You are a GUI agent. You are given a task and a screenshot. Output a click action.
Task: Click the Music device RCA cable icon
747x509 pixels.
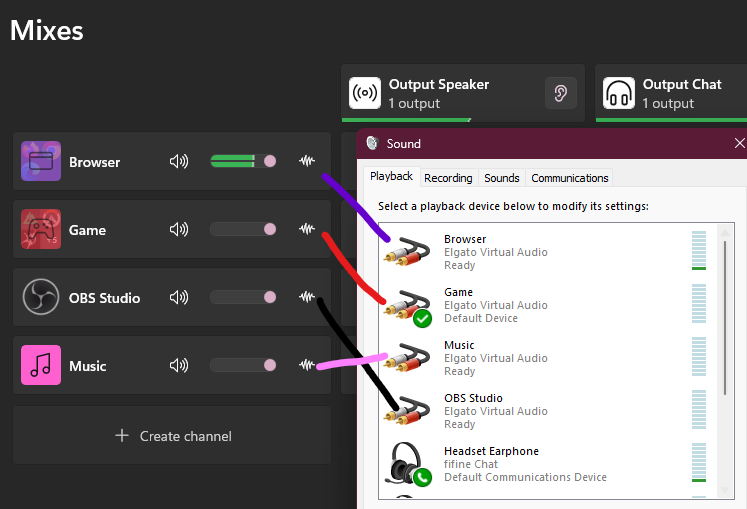[x=407, y=357]
